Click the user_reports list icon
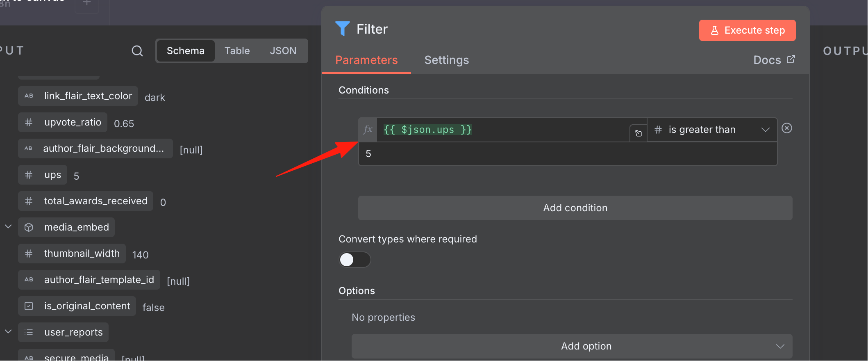Viewport: 868px width, 361px height. click(x=29, y=332)
